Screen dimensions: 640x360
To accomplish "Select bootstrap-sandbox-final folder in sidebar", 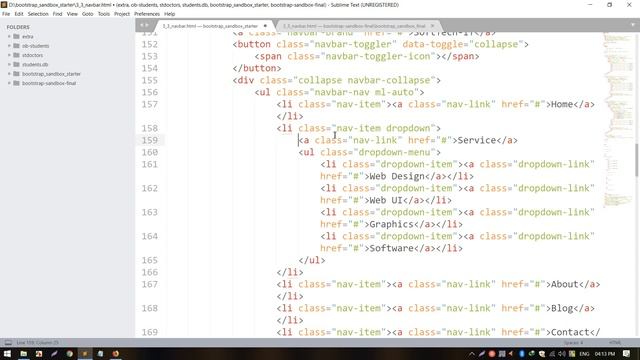I will point(49,83).
